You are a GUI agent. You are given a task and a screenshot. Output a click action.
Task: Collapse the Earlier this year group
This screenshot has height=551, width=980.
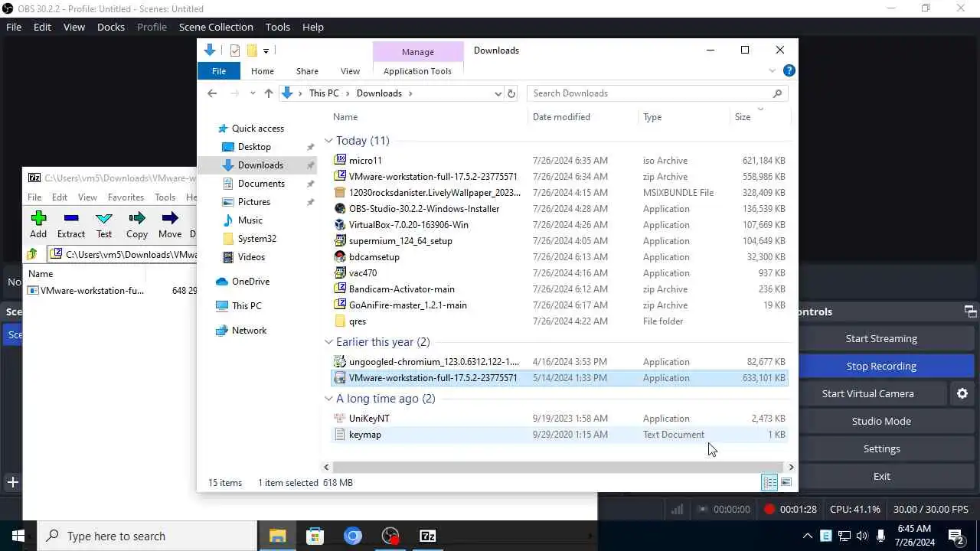(328, 342)
